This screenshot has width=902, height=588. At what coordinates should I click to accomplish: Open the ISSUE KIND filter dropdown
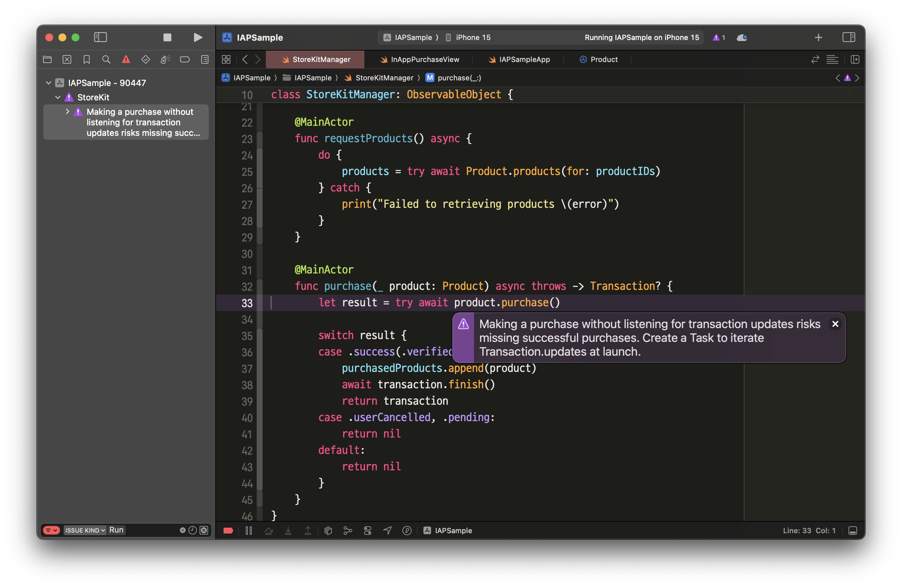[85, 530]
